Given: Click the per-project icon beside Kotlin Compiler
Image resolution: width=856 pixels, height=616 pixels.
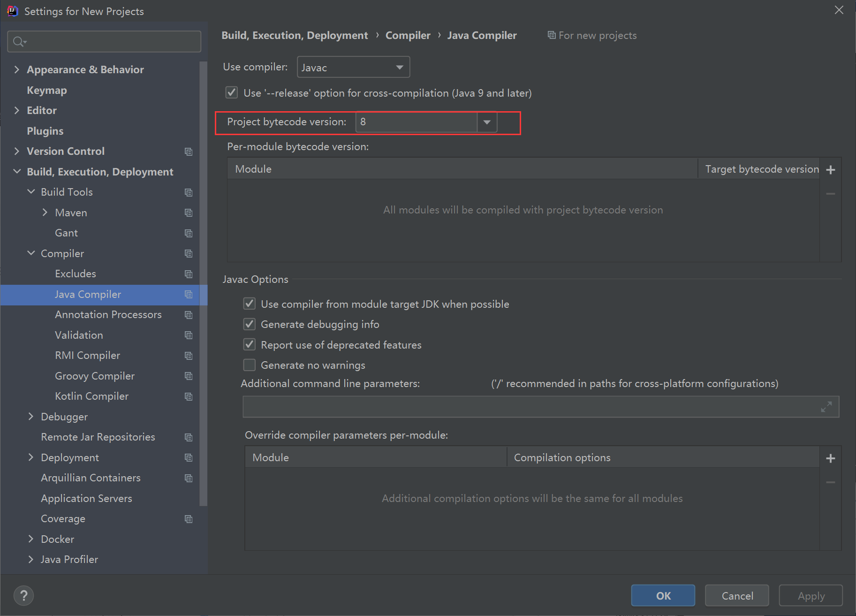Looking at the screenshot, I should coord(189,396).
